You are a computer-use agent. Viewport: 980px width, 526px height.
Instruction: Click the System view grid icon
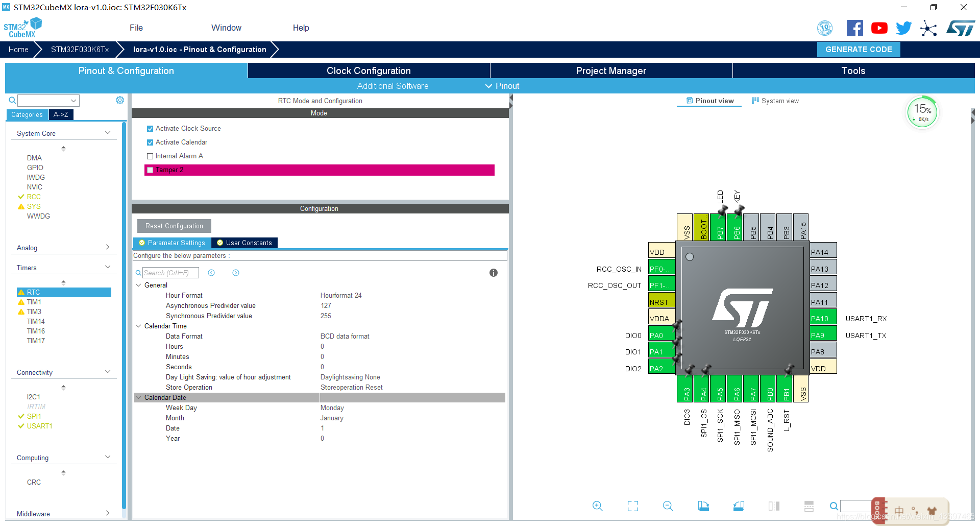(x=755, y=101)
